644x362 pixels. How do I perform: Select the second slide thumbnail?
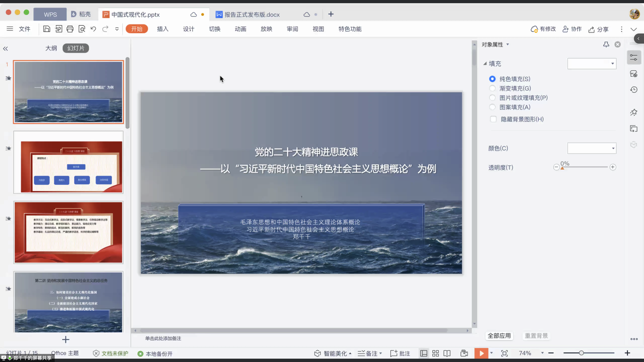(x=68, y=162)
